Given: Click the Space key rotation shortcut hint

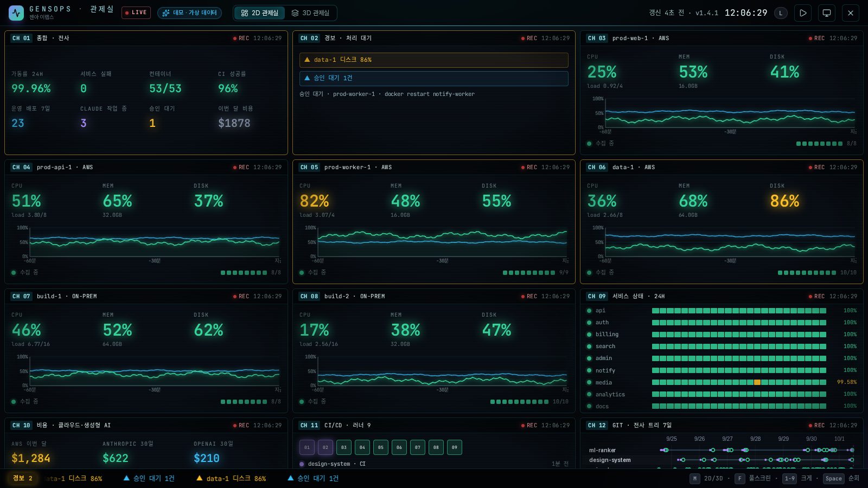Looking at the screenshot, I should point(841,478).
